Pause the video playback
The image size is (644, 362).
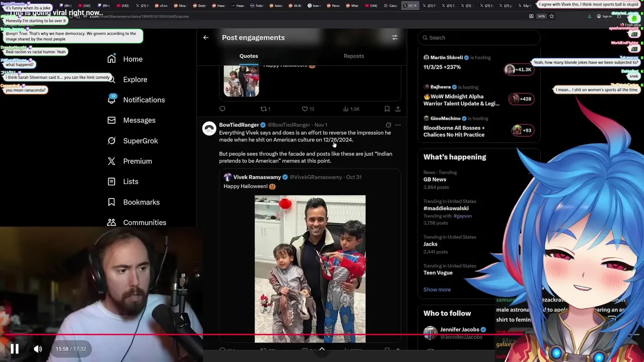15,349
